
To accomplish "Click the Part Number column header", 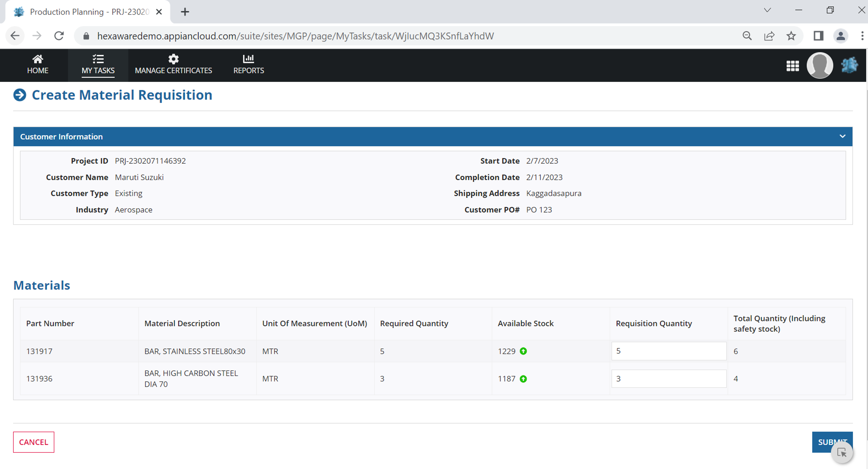I will click(50, 323).
